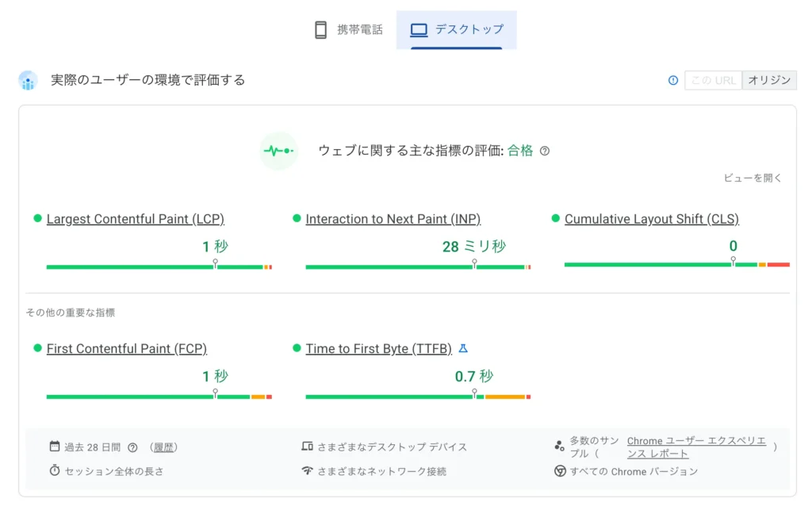This screenshot has width=812, height=510.
Task: Click the help icon next to 合格
Action: point(545,151)
